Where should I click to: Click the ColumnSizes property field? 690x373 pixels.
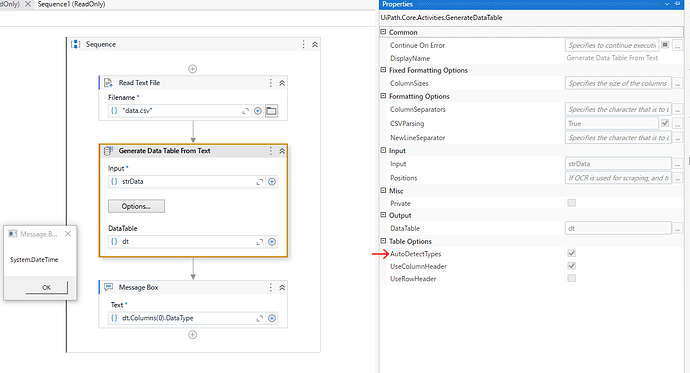618,83
